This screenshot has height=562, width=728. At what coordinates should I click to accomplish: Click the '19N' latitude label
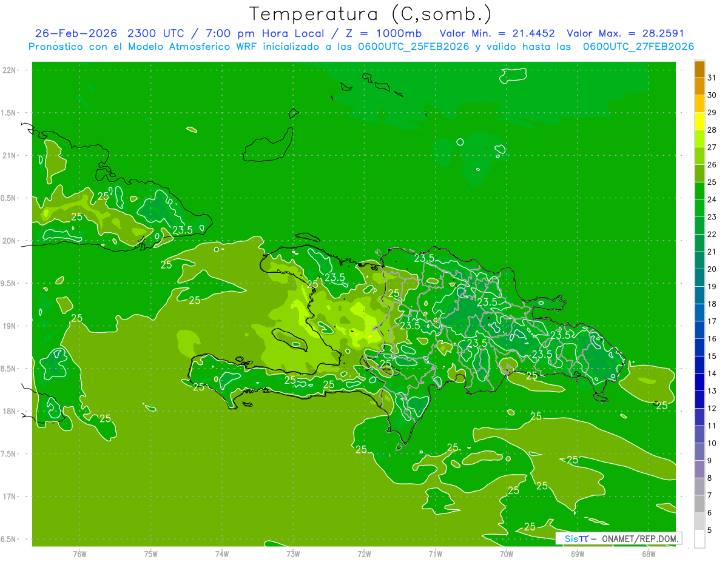click(10, 326)
